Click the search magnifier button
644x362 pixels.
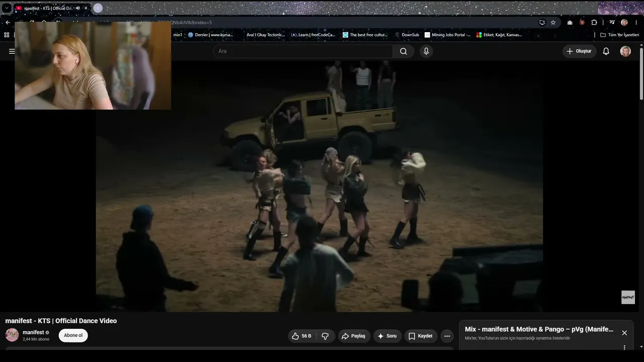[404, 51]
